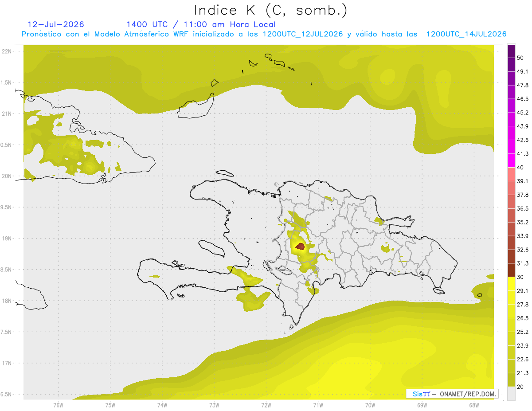This screenshot has width=532, height=411.
Task: Click the gray colorbar segment below 20
Action: click(x=511, y=394)
